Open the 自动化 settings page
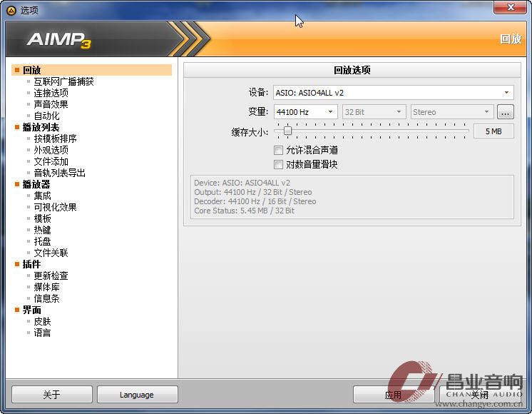Image resolution: width=532 pixels, height=414 pixels. coord(46,116)
